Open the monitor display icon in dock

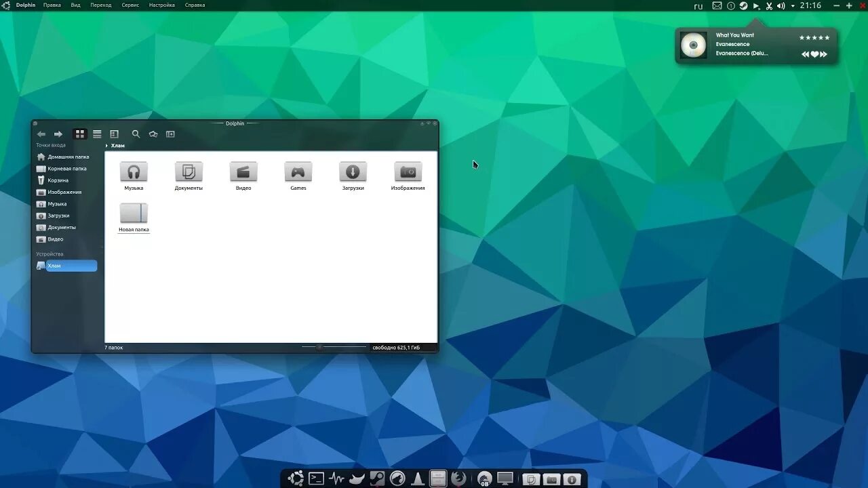505,479
